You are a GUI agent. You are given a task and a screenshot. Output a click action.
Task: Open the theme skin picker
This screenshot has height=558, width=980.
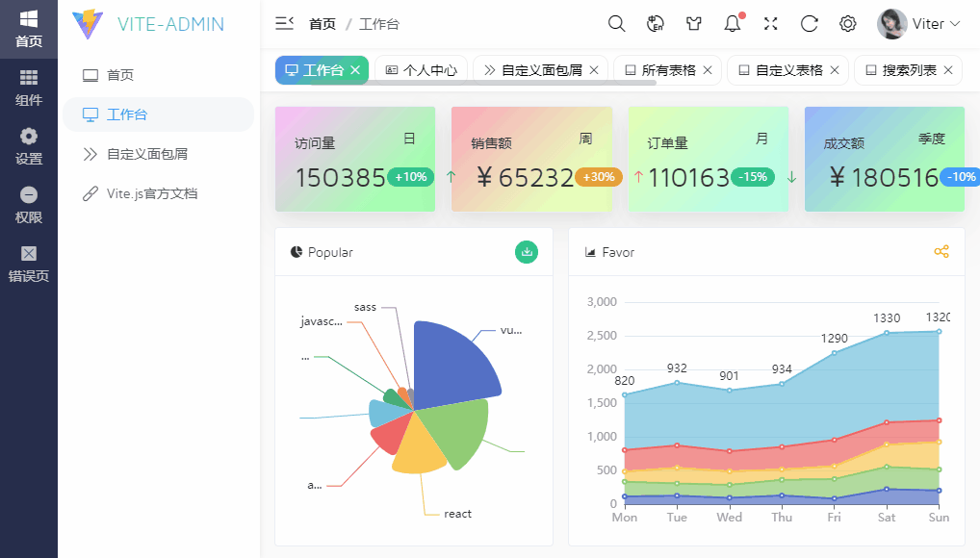pyautogui.click(x=693, y=23)
